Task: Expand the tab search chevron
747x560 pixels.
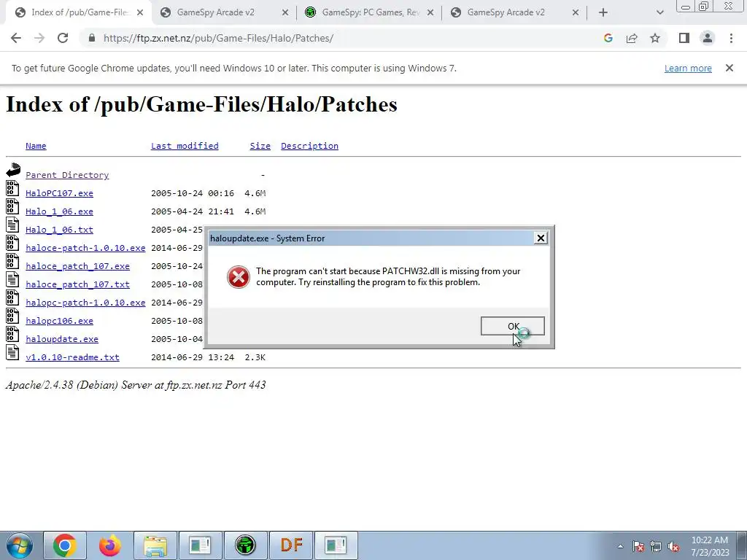Action: pos(659,13)
